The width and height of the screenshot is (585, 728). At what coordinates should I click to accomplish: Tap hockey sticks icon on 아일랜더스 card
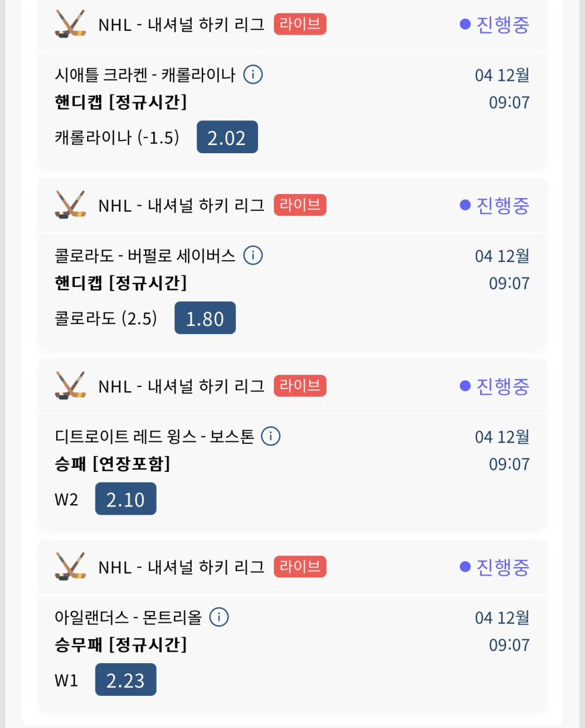tap(70, 566)
